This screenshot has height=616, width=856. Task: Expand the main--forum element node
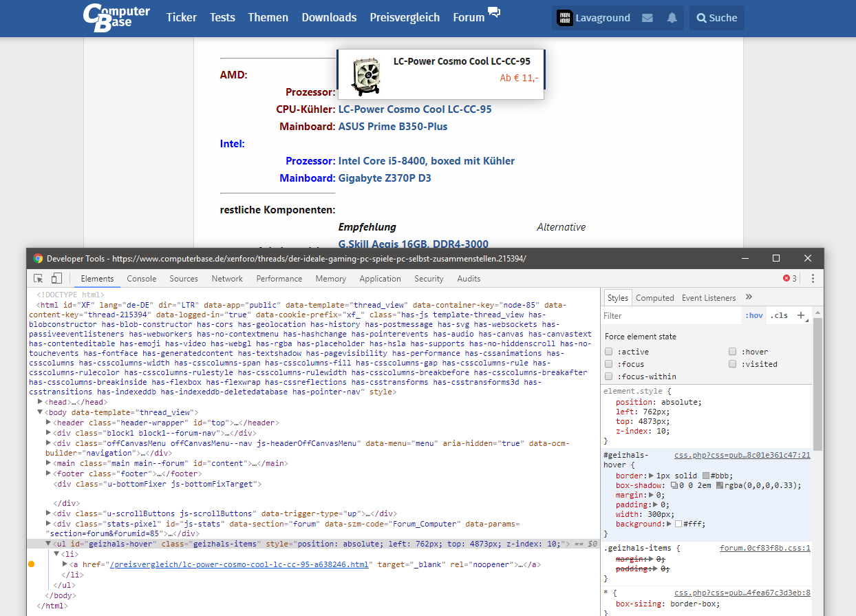[49, 463]
